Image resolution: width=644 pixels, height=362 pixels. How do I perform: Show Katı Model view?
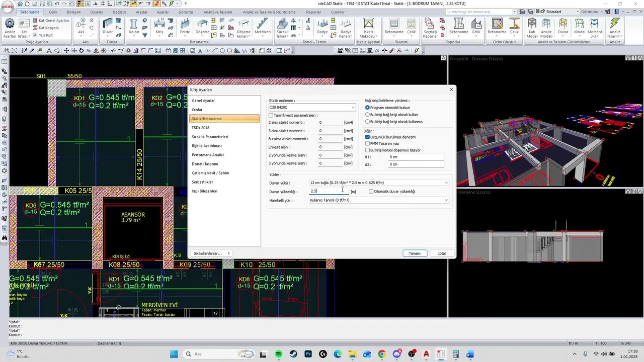pos(532,29)
